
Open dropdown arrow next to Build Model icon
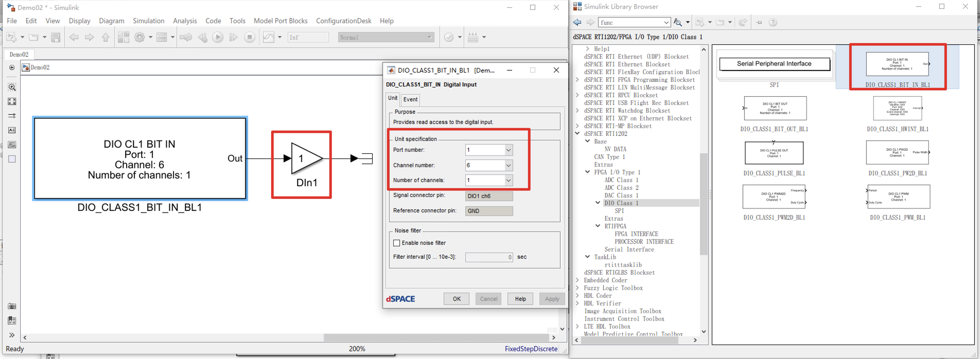(484, 37)
